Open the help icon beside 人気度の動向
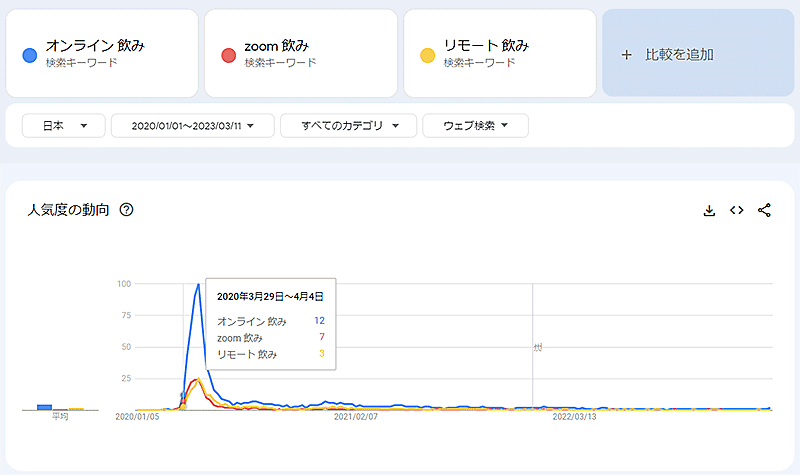800x475 pixels. tap(126, 210)
